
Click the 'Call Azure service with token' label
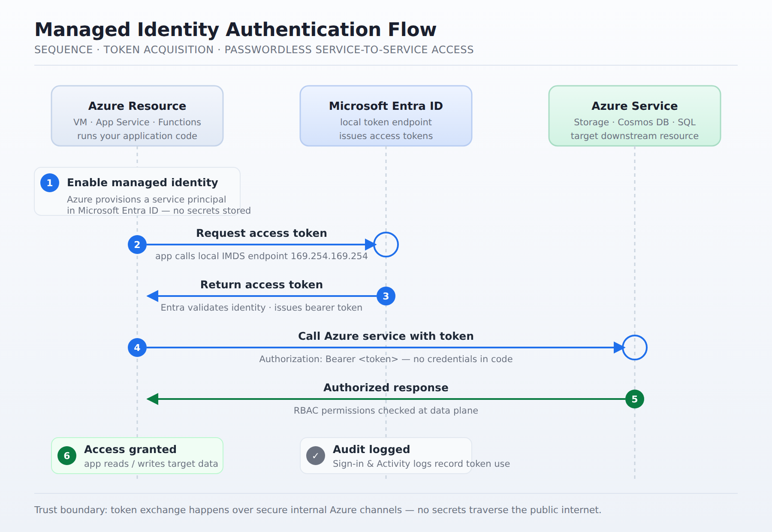point(386,336)
